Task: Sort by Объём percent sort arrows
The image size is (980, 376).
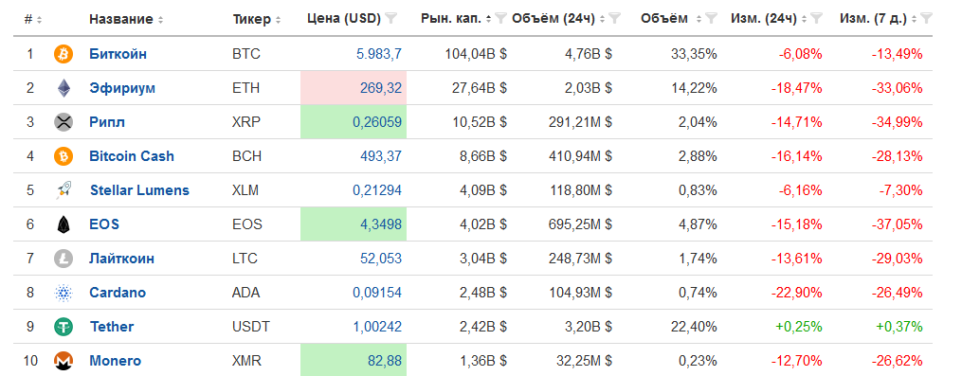Action: [699, 19]
